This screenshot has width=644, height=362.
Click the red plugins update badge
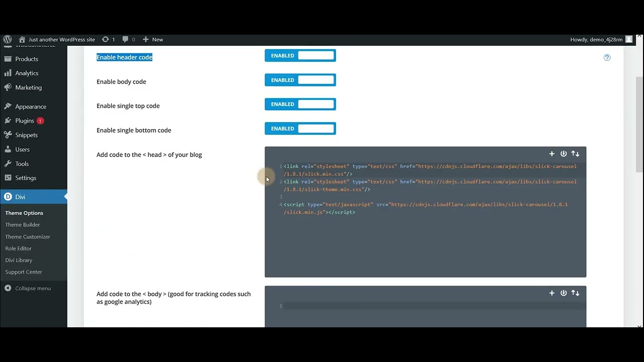click(40, 121)
